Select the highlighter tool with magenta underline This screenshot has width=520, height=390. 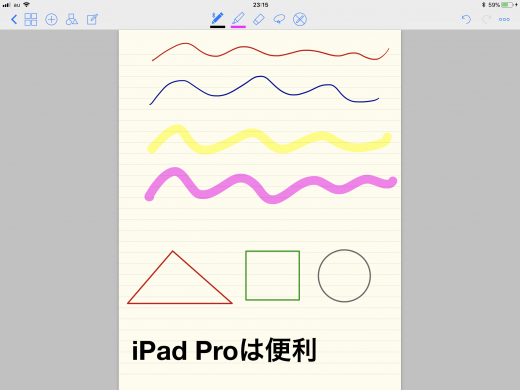pos(238,19)
